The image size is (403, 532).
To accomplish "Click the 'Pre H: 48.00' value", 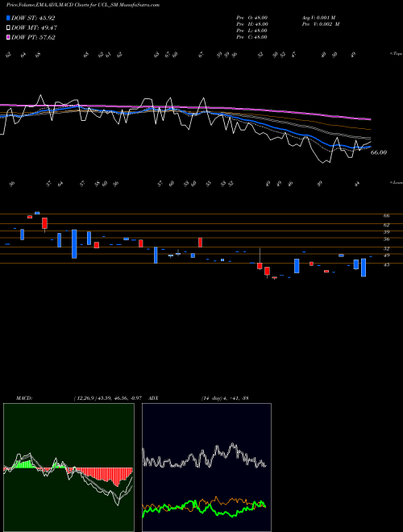I will [252, 24].
